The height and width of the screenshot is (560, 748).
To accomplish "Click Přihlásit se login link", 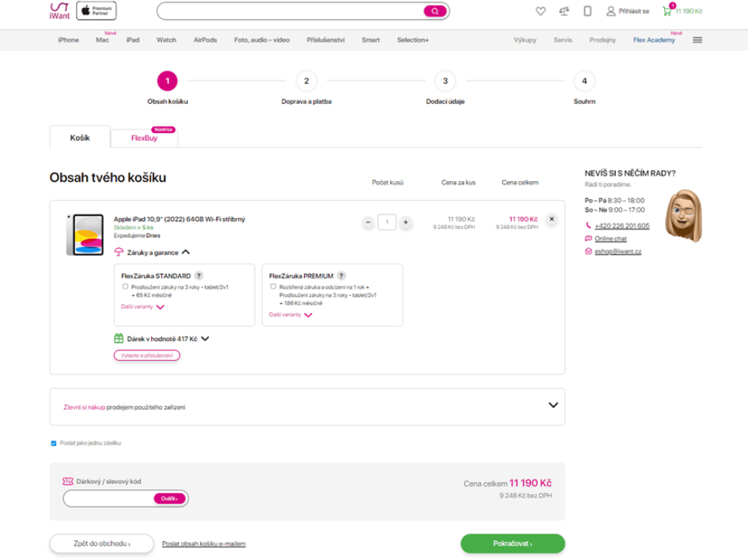I will tap(634, 11).
